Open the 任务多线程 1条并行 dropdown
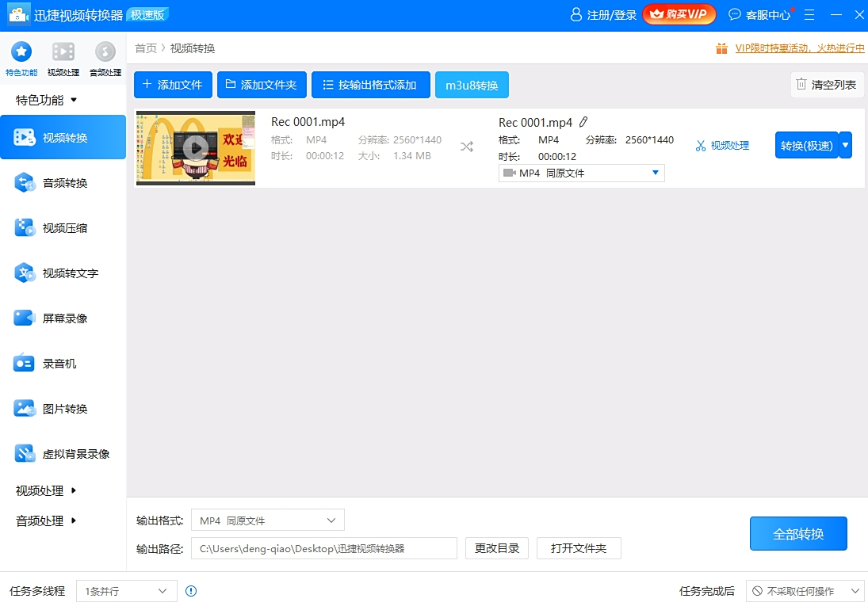868x610 pixels. 126,591
